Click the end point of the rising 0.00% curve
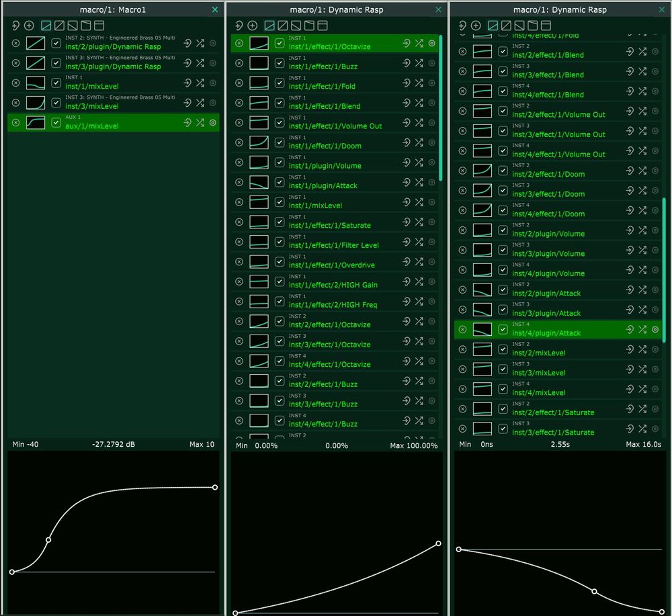 [438, 543]
